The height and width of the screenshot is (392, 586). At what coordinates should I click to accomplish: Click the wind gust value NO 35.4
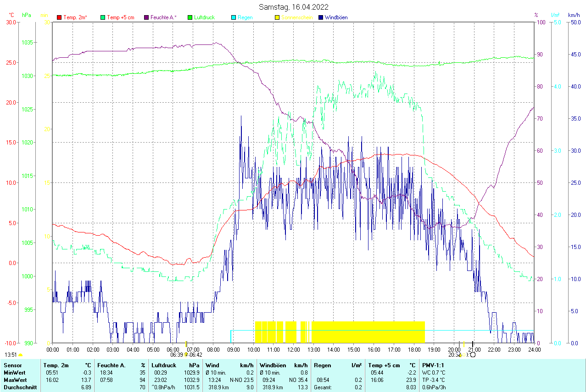298,380
